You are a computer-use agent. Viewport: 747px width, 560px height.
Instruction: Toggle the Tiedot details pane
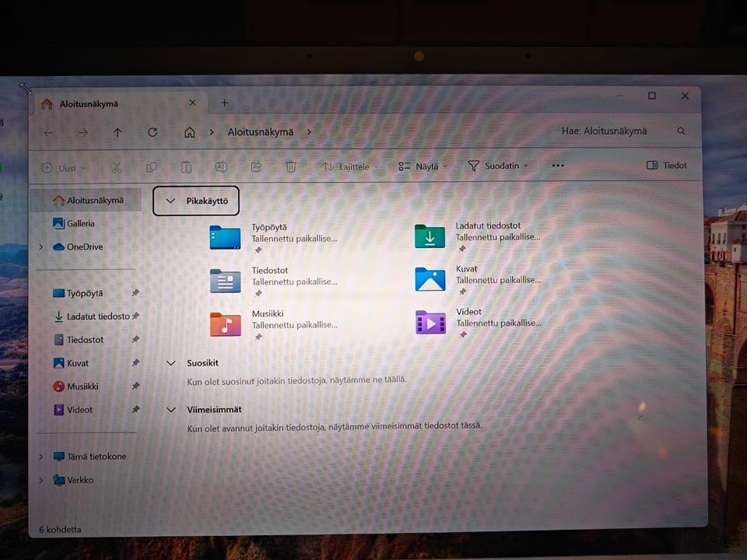[667, 165]
